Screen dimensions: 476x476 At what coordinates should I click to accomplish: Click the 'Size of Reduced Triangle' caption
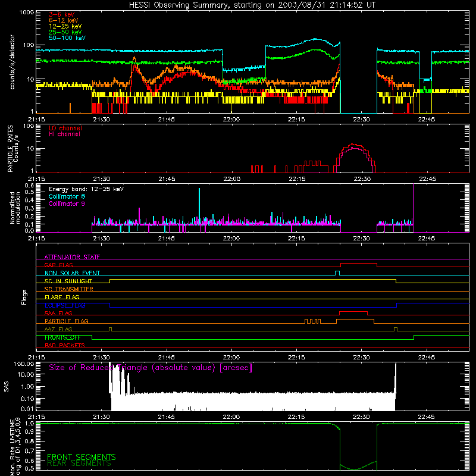[x=151, y=368]
